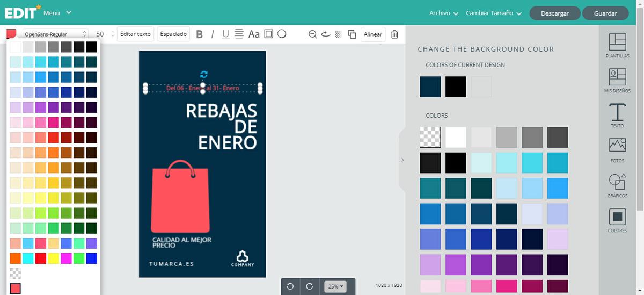This screenshot has height=295, width=644.
Task: Open current text color swatch
Action: click(12, 34)
